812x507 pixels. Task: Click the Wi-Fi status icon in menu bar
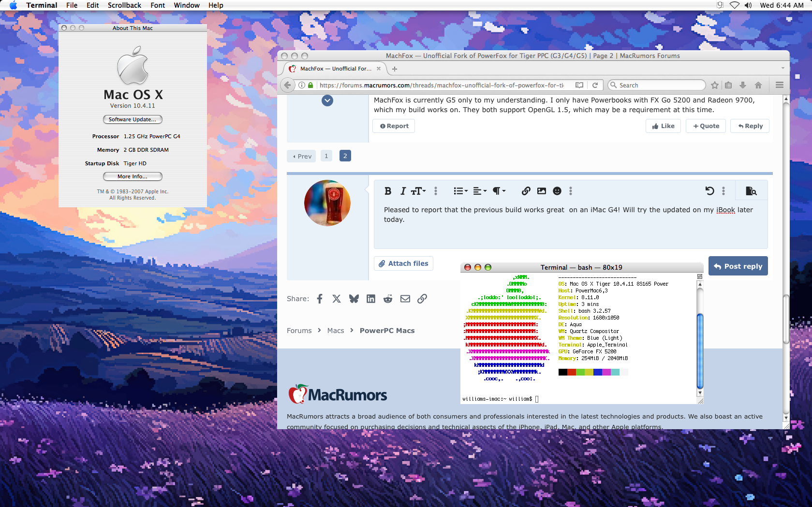coord(735,5)
